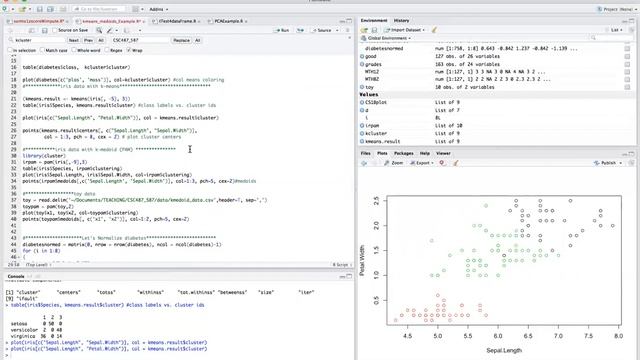Viewport: 640px width, 360px height.
Task: Click the clear environment broom icon
Action: [x=434, y=30]
